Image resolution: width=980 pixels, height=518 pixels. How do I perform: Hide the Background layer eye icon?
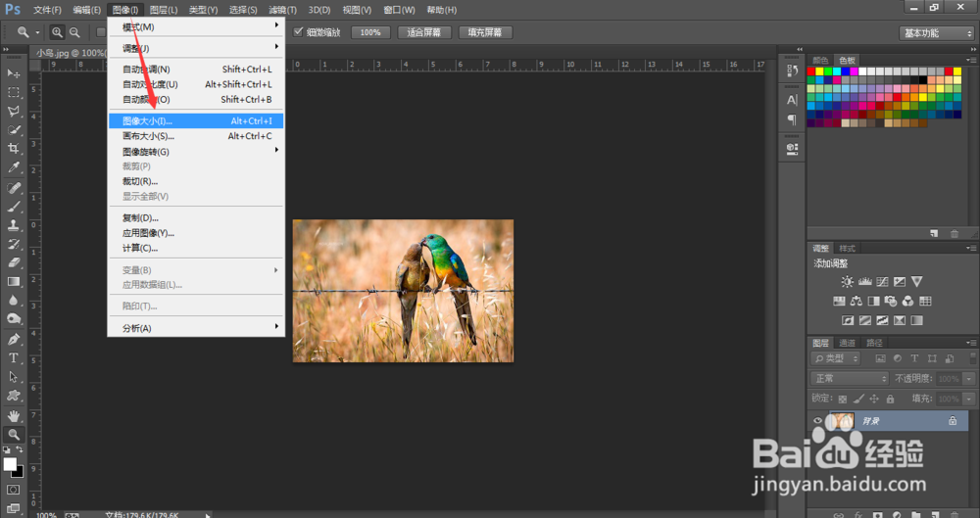point(817,421)
